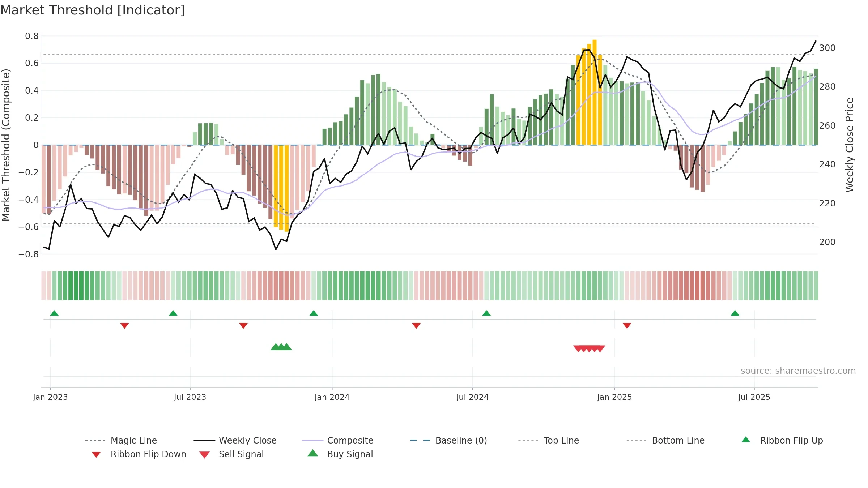The width and height of the screenshot is (868, 488).
Task: Click the Jan 2025 x-axis label
Action: (x=614, y=397)
